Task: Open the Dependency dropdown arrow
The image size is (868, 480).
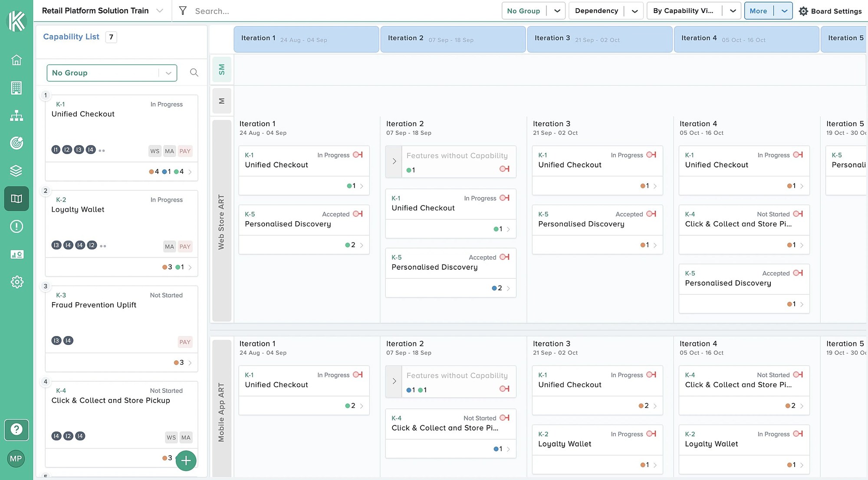Action: click(635, 11)
